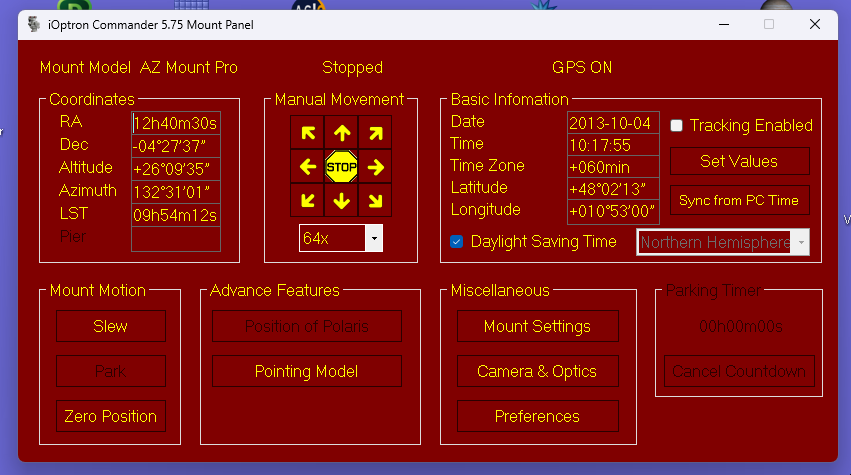This screenshot has height=475, width=851.
Task: Move mount up-right with diagonal arrow
Action: click(x=375, y=133)
